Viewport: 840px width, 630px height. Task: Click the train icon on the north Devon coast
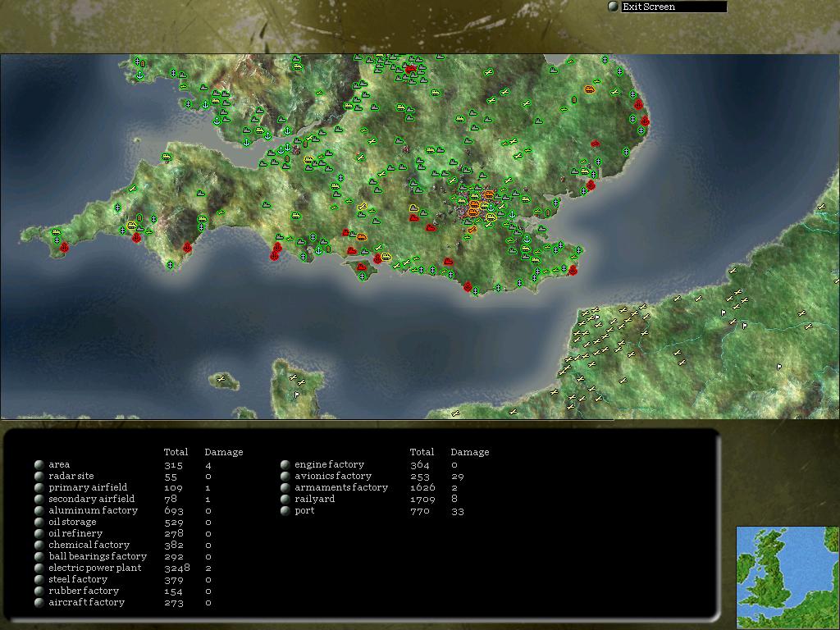click(166, 157)
